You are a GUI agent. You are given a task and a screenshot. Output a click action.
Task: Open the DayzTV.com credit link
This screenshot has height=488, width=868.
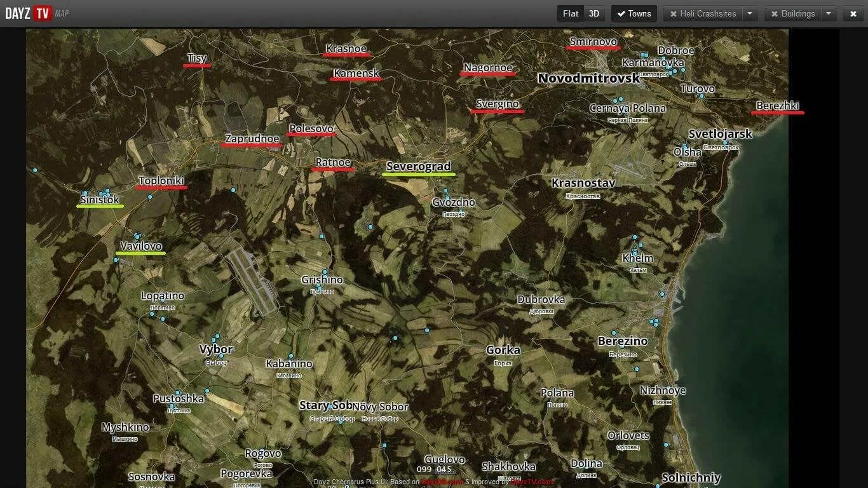click(532, 482)
